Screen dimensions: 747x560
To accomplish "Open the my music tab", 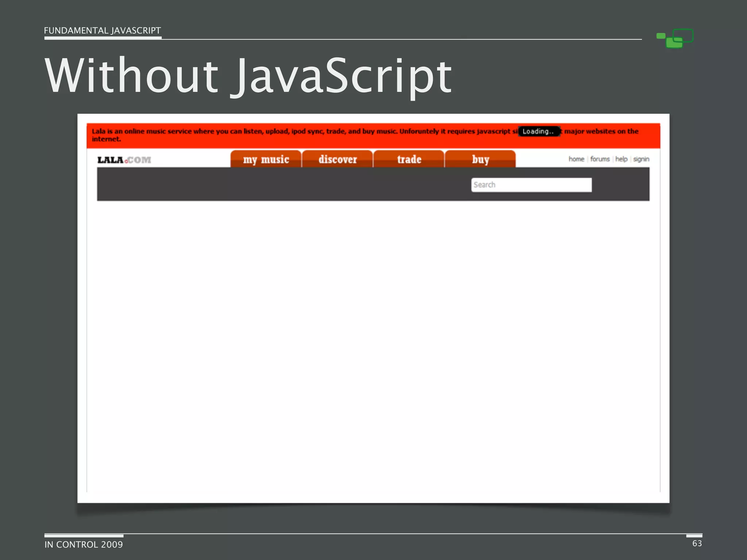I will click(x=266, y=159).
